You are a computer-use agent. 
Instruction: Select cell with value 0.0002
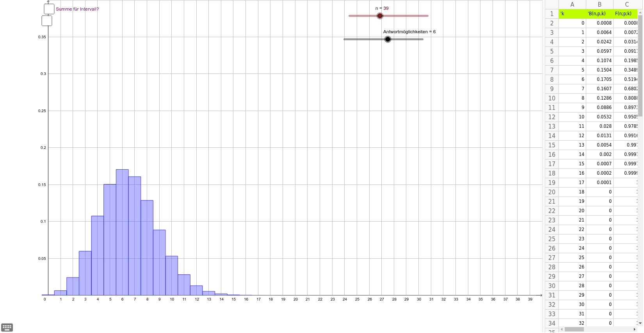[x=600, y=173]
